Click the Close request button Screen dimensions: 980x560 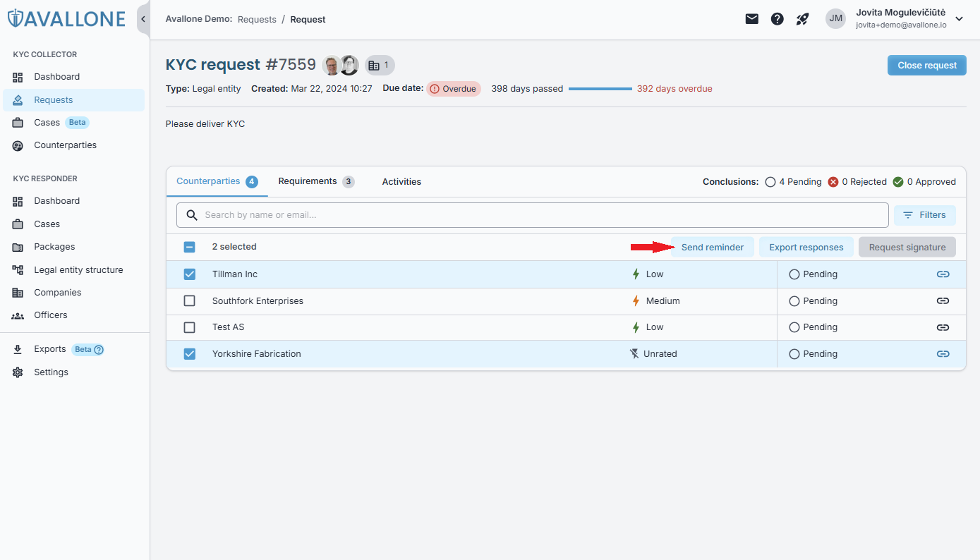927,66
